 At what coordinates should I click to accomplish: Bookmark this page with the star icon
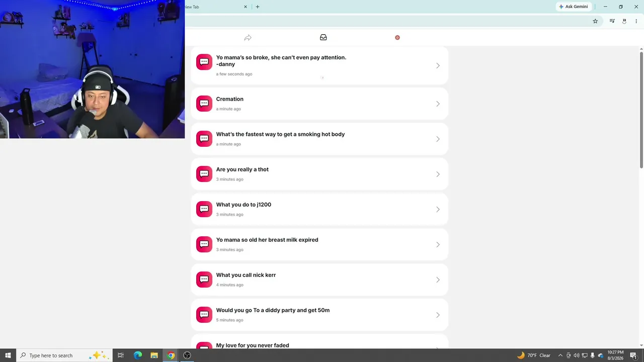click(595, 21)
